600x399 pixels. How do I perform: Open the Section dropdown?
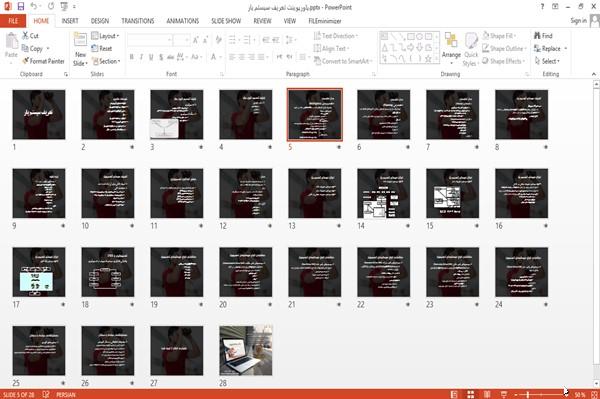point(106,61)
